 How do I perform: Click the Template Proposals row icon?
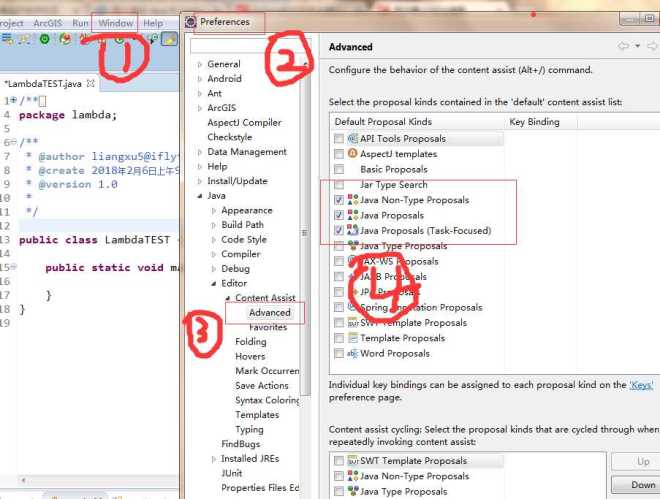point(352,338)
